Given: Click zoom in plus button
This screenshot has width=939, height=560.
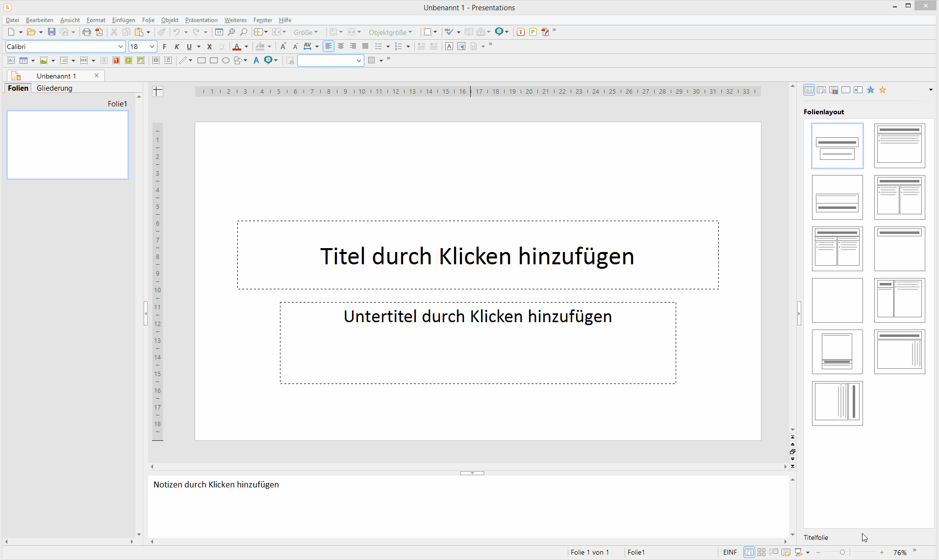Looking at the screenshot, I should pos(882,552).
